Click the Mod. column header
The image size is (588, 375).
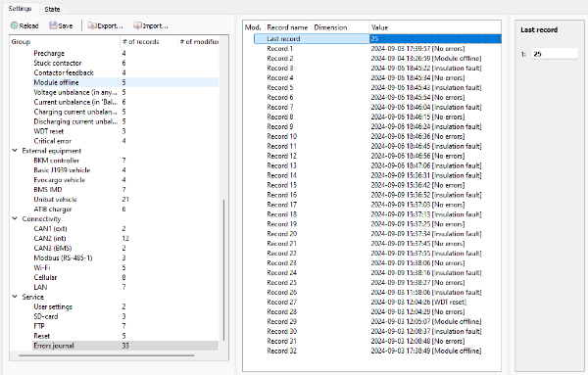click(x=254, y=27)
